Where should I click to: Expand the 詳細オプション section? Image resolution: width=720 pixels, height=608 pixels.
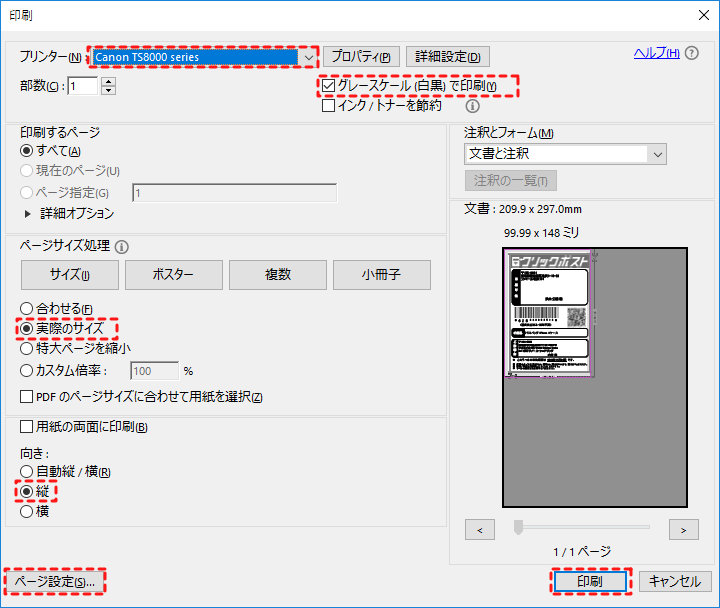point(27,213)
